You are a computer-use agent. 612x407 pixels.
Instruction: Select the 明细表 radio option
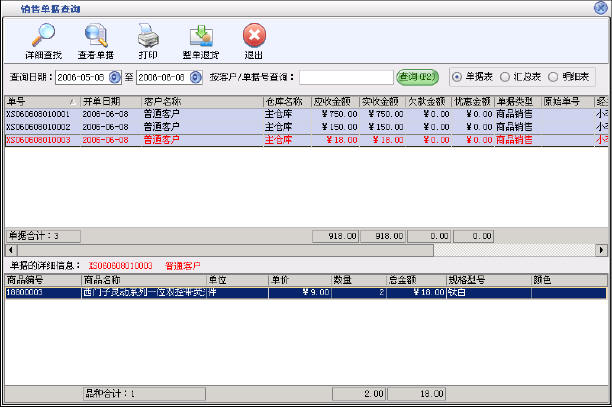click(x=553, y=76)
